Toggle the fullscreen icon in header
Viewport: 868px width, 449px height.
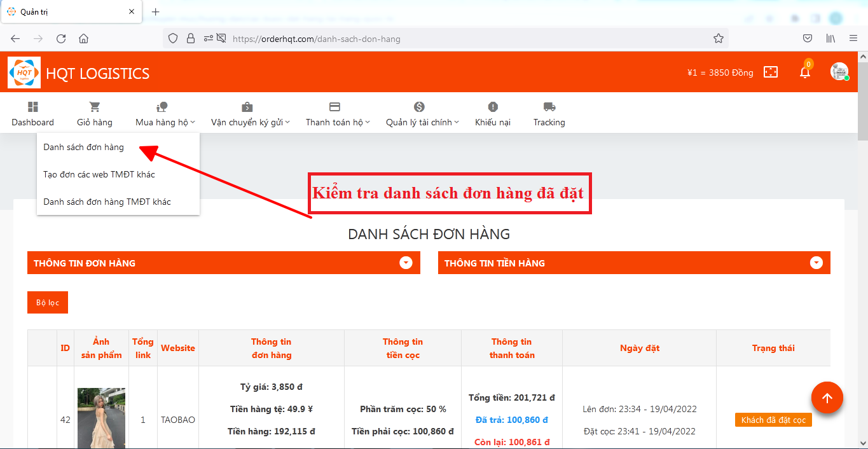point(771,72)
